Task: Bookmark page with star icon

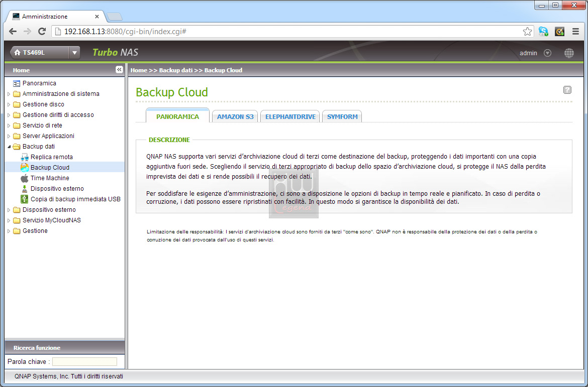Action: 527,32
